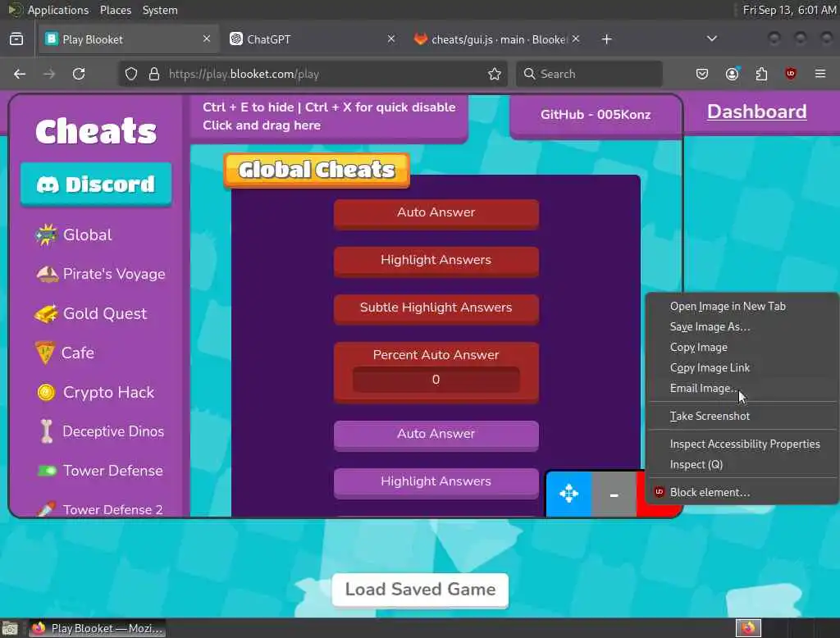
Task: Open the System menu
Action: click(160, 10)
